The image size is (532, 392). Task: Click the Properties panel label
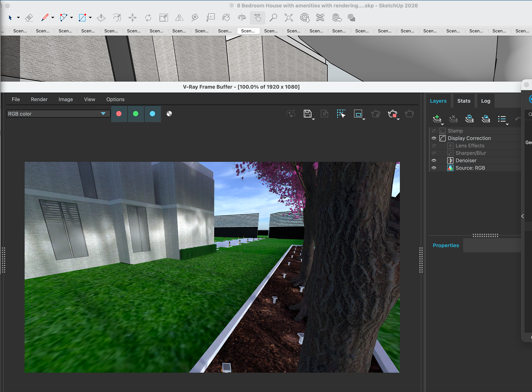point(446,246)
